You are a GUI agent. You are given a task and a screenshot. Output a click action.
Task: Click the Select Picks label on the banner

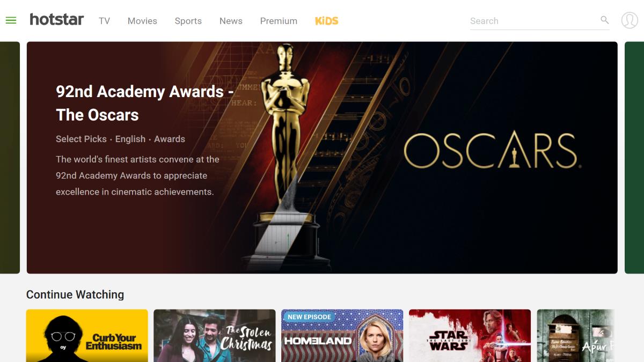[x=81, y=139]
